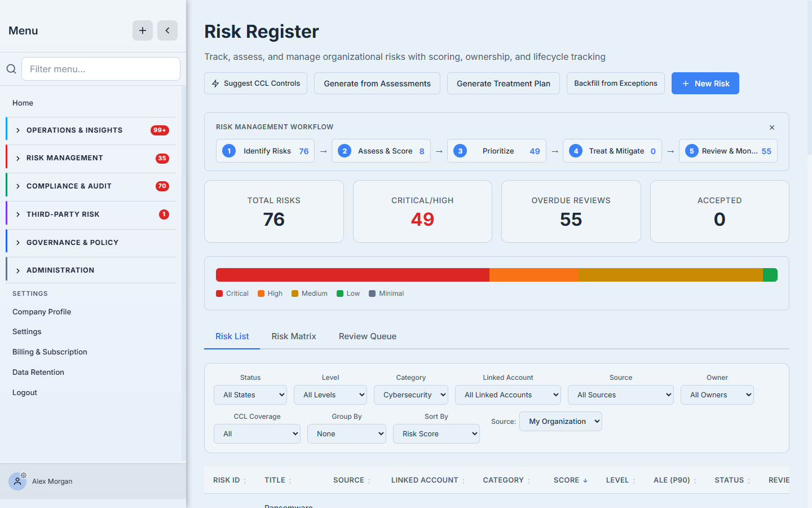The width and height of the screenshot is (812, 508).
Task: Switch to the Review Queue tab
Action: pyautogui.click(x=368, y=336)
